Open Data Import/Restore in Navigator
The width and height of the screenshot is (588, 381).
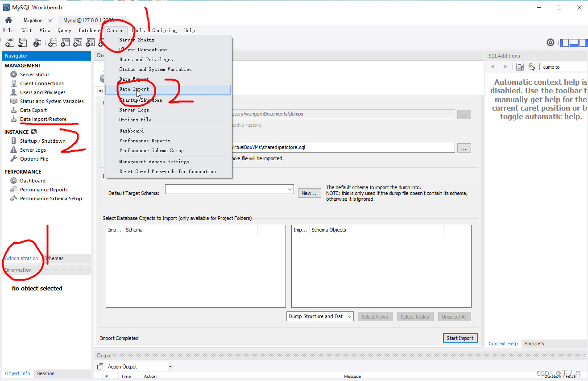(x=43, y=119)
